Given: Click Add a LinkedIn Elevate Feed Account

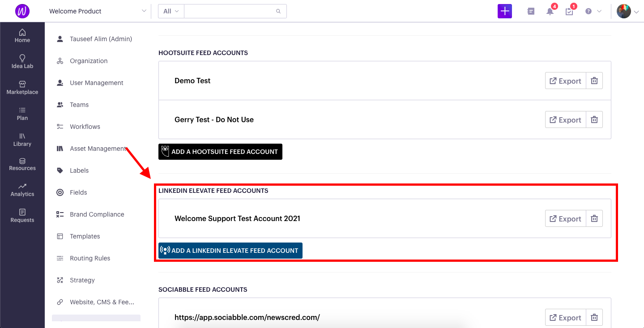Looking at the screenshot, I should click(230, 251).
